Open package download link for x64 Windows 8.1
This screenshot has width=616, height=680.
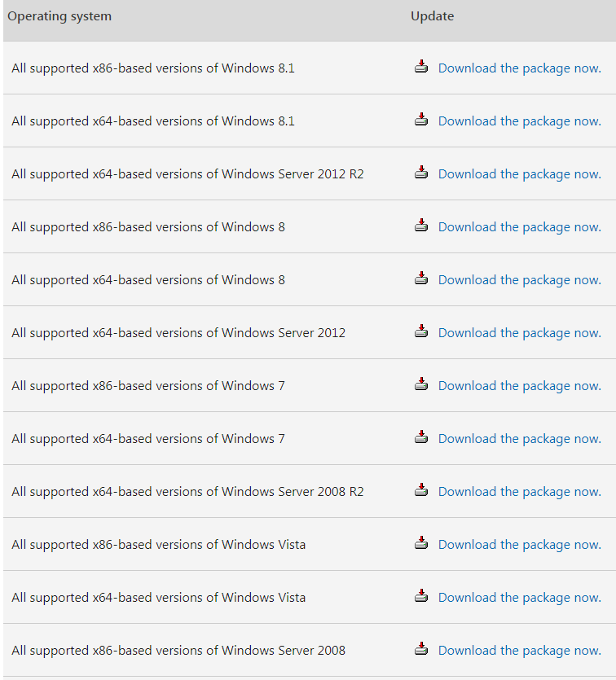pos(520,121)
